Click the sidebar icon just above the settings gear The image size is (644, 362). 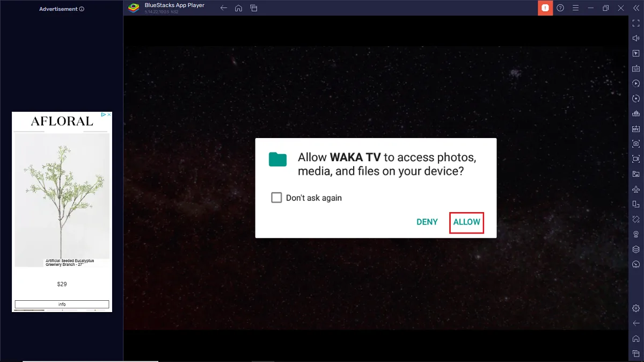tap(636, 264)
